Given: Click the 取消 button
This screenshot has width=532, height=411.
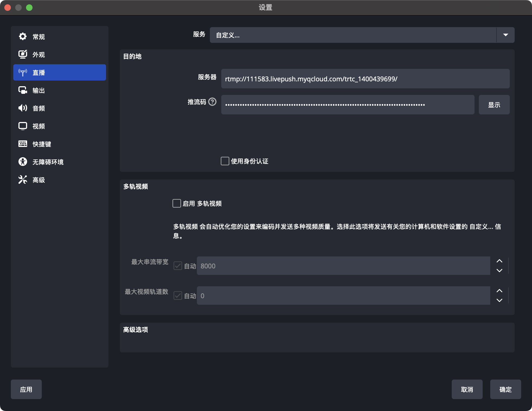Looking at the screenshot, I should [467, 389].
